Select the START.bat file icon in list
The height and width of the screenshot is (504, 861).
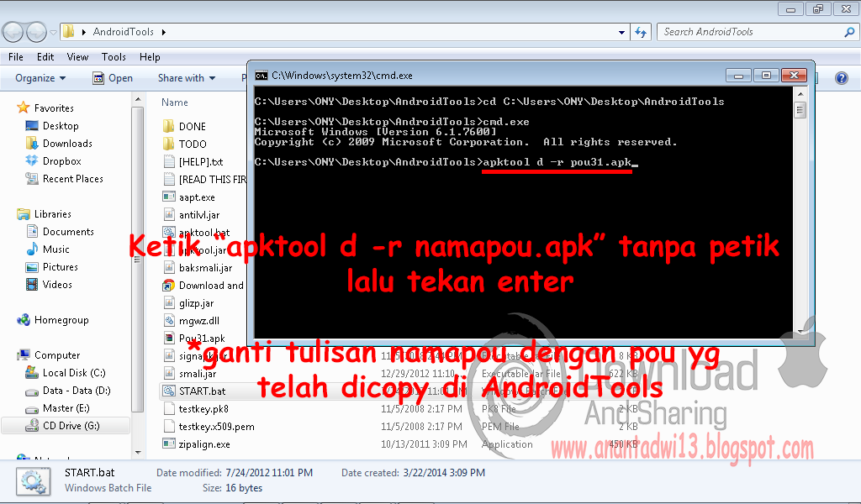pos(168,391)
